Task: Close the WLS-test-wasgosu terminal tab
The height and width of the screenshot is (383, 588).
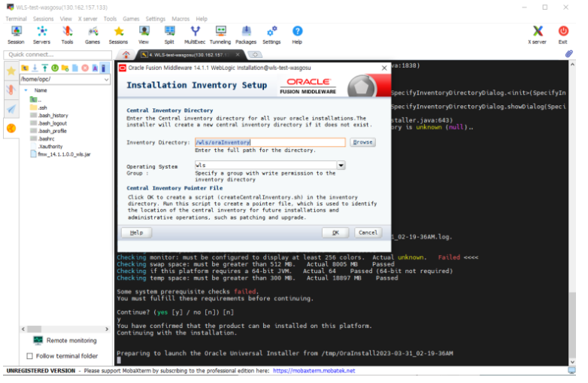Action: coord(238,55)
